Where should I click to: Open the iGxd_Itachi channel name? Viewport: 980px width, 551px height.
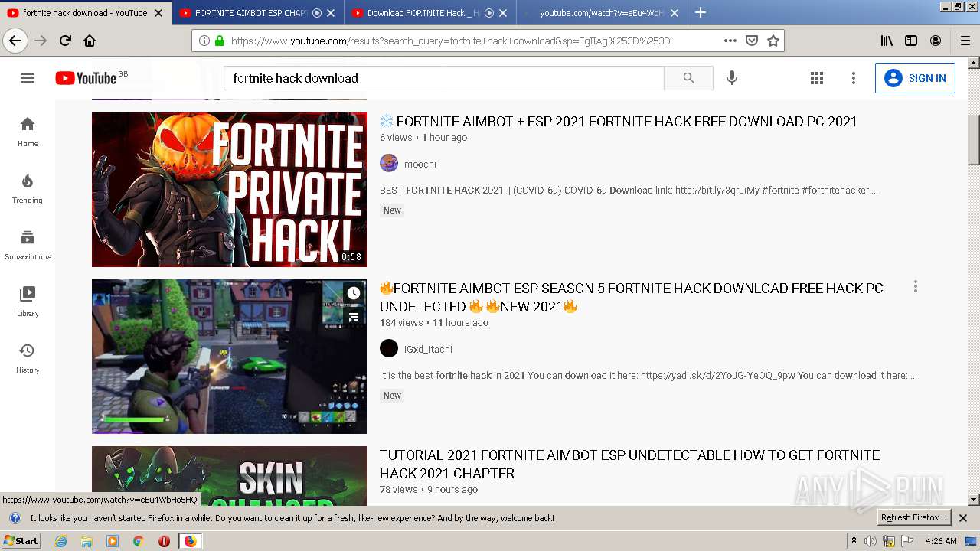[428, 349]
